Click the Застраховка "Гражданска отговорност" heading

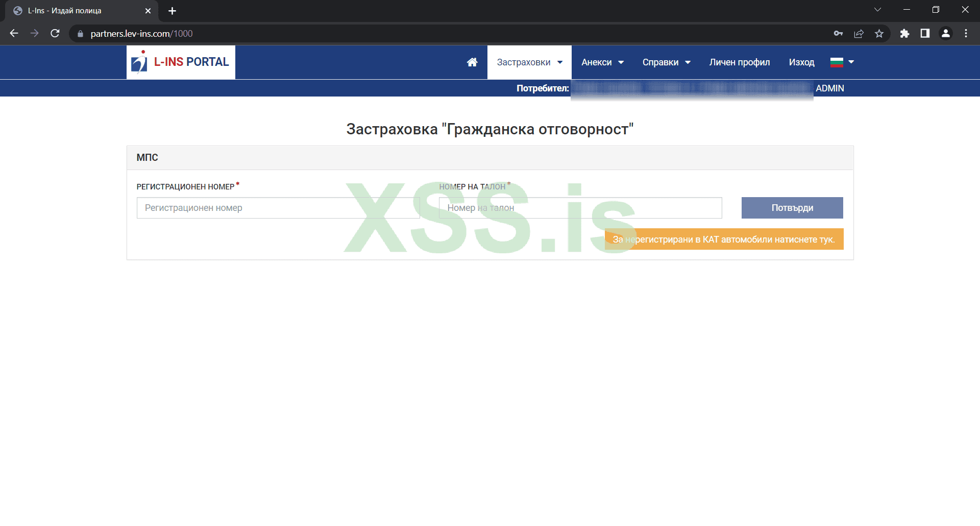point(490,129)
